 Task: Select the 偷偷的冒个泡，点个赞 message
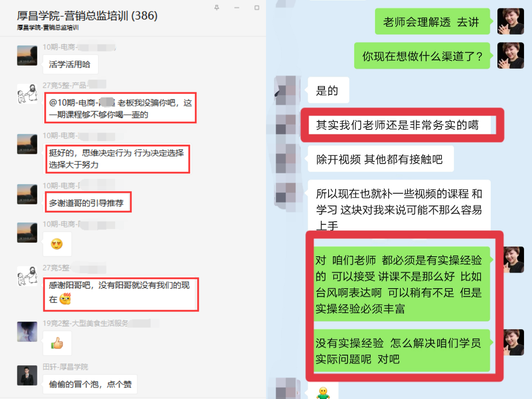pyautogui.click(x=90, y=384)
